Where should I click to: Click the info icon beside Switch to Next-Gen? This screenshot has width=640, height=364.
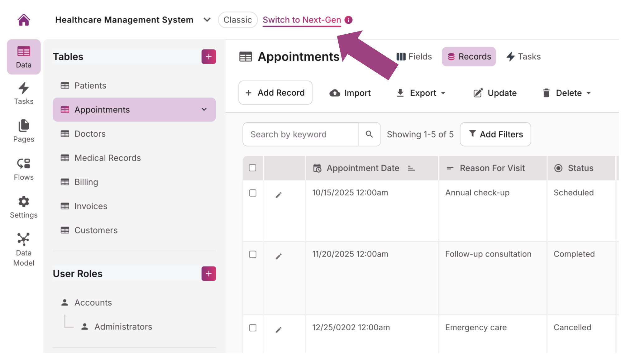[349, 20]
